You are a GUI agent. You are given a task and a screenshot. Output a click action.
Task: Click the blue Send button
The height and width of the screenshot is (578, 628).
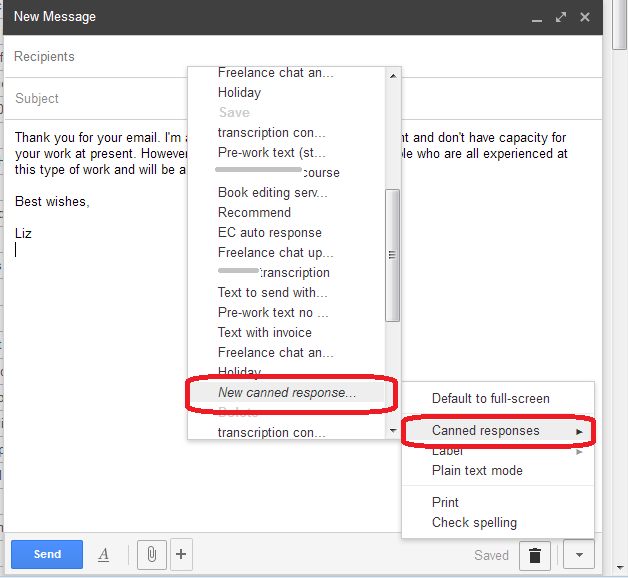tap(47, 554)
